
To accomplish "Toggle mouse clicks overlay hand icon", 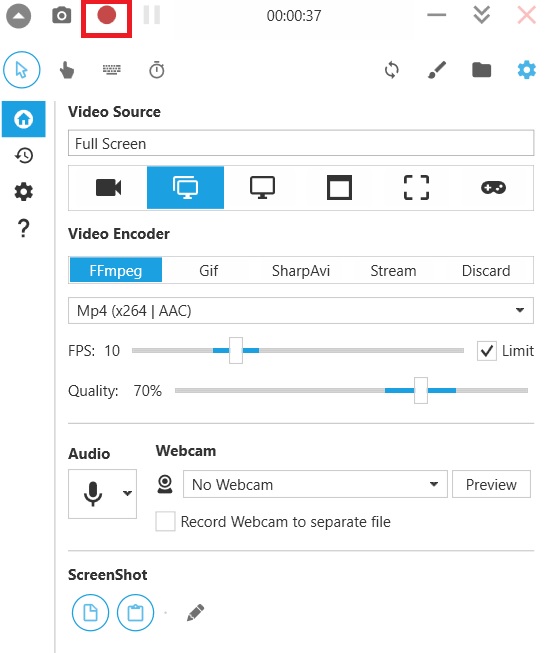I will (x=67, y=70).
